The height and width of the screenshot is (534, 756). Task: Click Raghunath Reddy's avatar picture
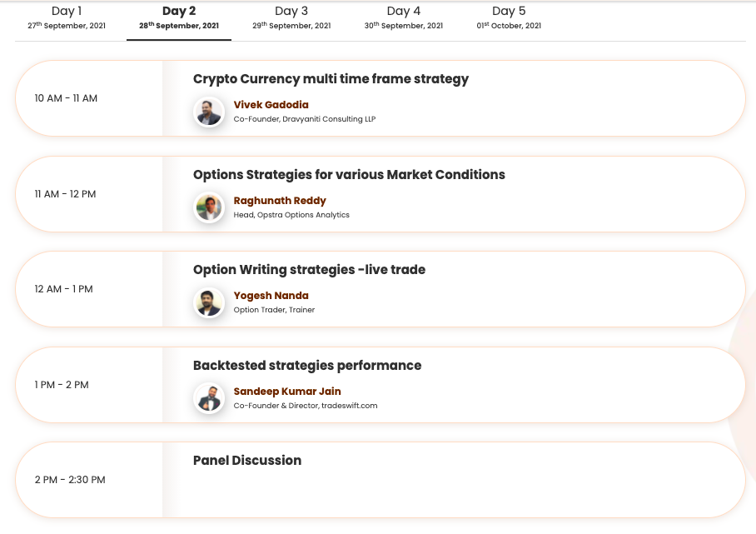coord(209,207)
